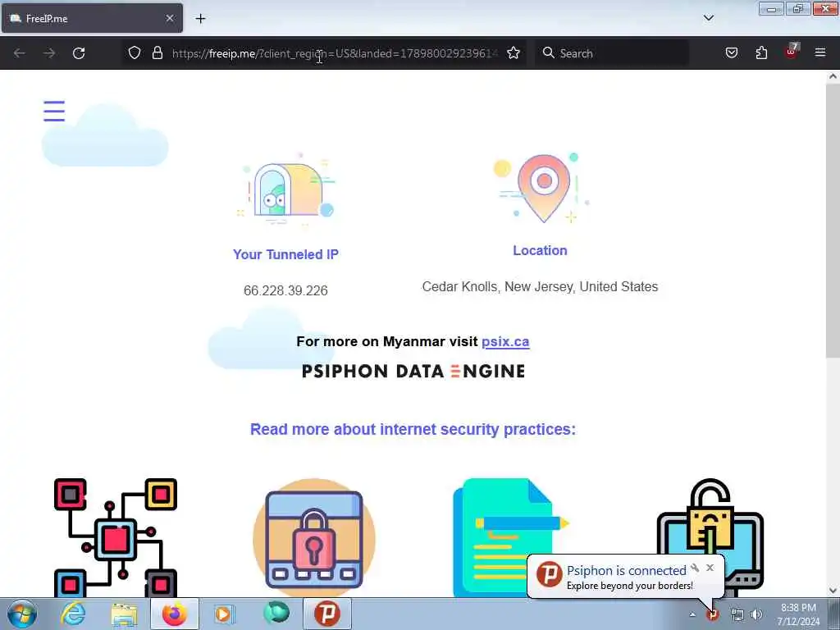Screen dimensions: 840x630
Task: Click the page scrollbar down arrow
Action: pyautogui.click(x=833, y=591)
